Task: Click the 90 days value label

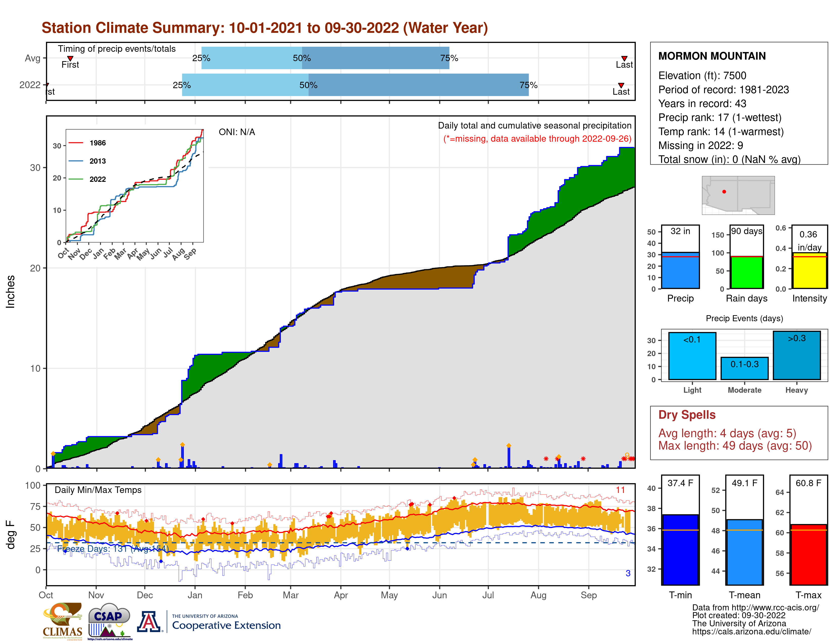Action: coord(747,231)
